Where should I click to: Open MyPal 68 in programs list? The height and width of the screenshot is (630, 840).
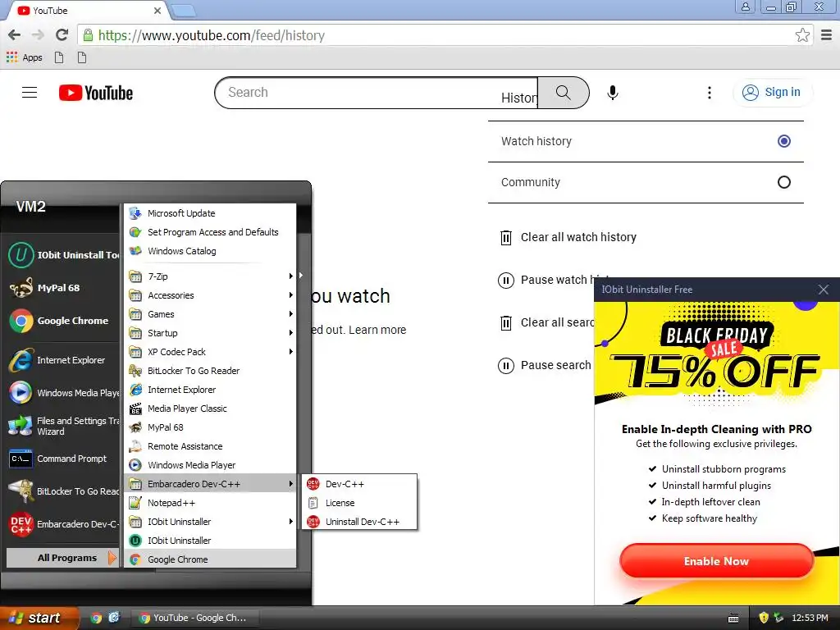tap(210, 427)
